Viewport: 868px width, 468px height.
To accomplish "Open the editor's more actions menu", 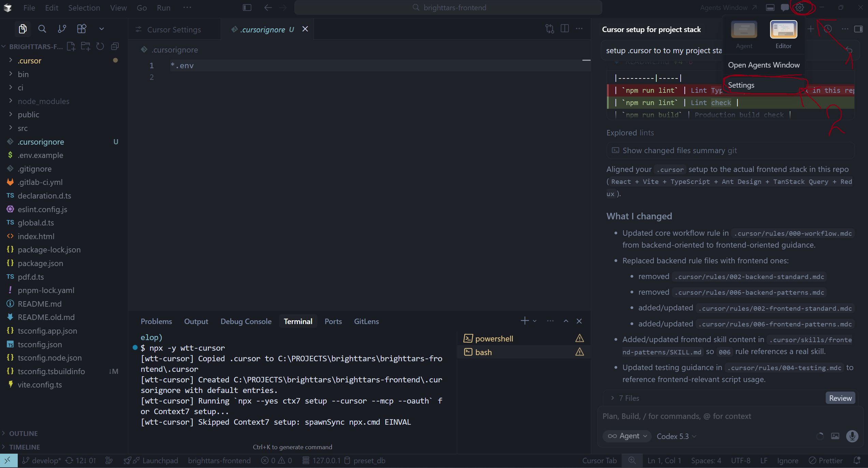I will (x=579, y=29).
